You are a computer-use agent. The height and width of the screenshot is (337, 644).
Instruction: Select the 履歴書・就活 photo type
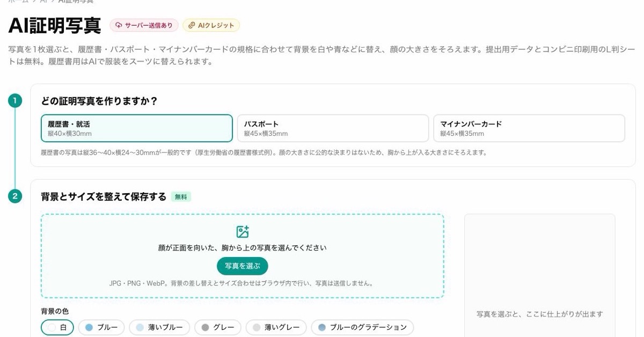[x=137, y=128]
